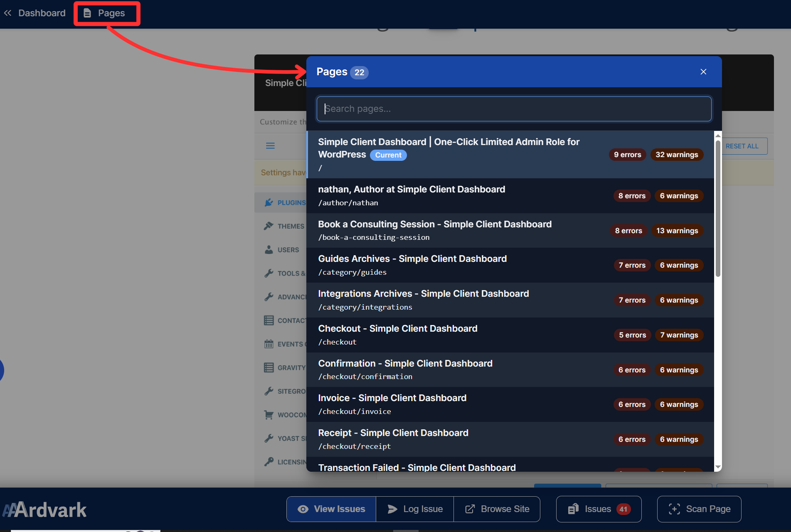Click the 7 warnings badge on Checkout
Screen dimensions: 791x532
coord(679,335)
